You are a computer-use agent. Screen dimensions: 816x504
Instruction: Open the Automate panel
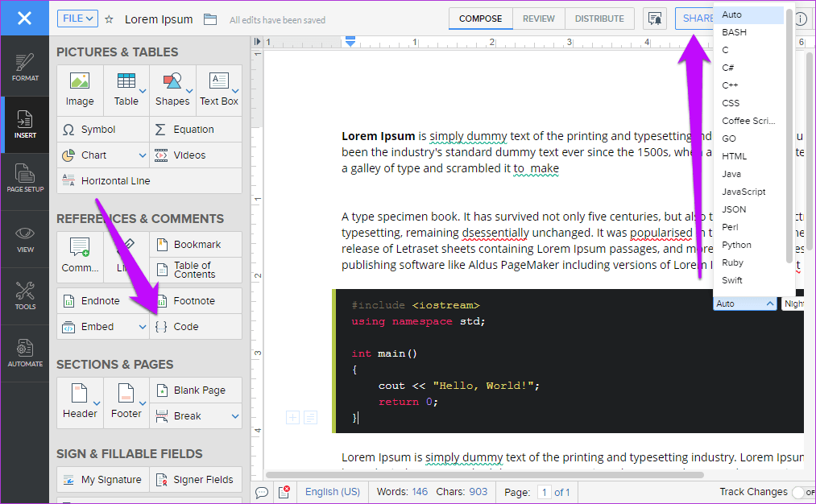point(25,353)
